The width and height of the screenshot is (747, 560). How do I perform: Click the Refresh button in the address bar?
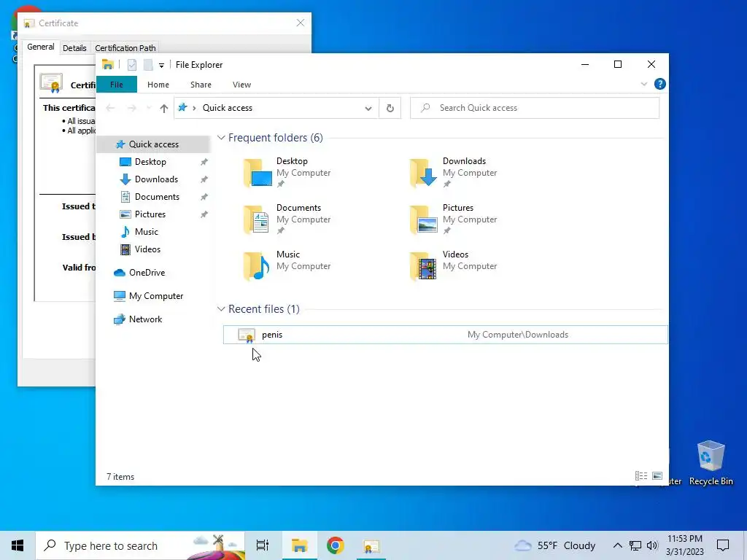pyautogui.click(x=390, y=108)
